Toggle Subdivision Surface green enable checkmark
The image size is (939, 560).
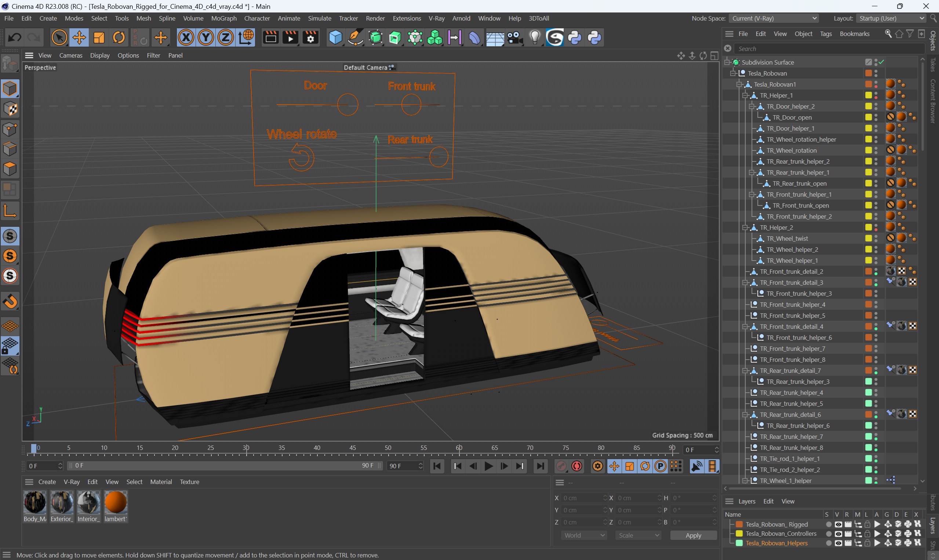pyautogui.click(x=882, y=62)
